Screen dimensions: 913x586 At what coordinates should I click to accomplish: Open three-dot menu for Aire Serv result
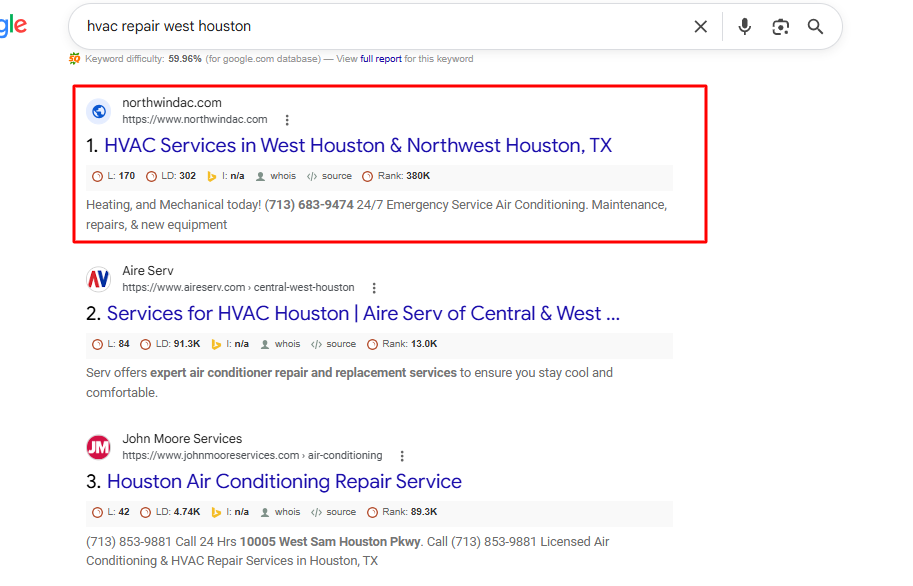[374, 288]
